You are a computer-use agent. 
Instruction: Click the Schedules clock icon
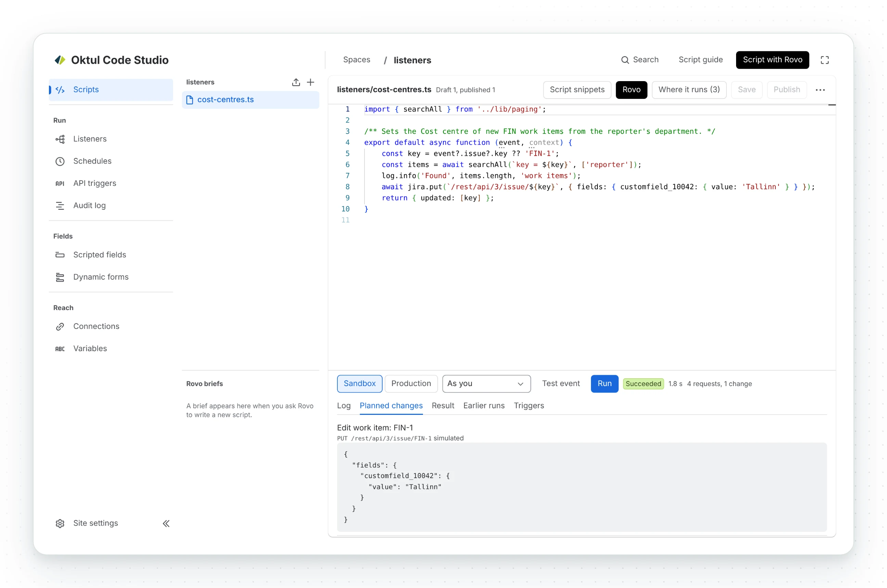coord(60,161)
